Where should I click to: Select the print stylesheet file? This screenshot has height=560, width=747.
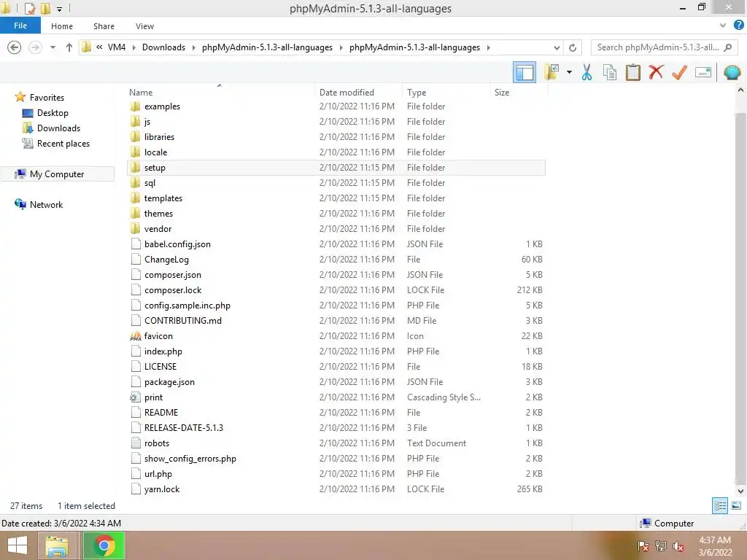153,397
